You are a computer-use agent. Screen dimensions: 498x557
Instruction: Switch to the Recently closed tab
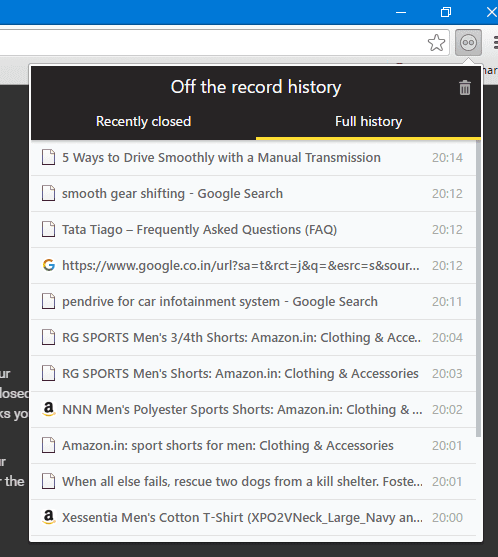pyautogui.click(x=144, y=121)
